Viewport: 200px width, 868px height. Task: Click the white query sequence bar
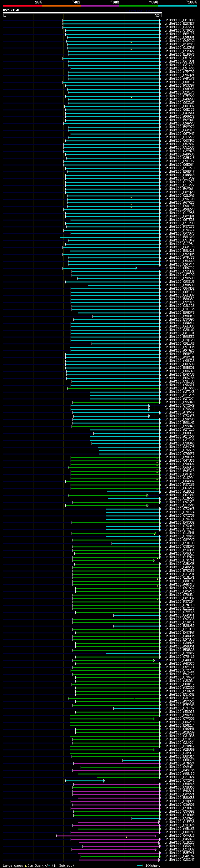click(x=82, y=13)
